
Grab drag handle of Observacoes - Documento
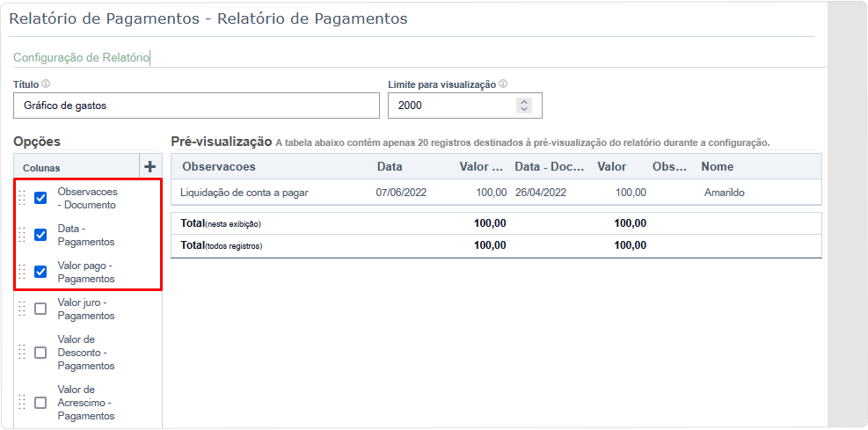coord(22,198)
